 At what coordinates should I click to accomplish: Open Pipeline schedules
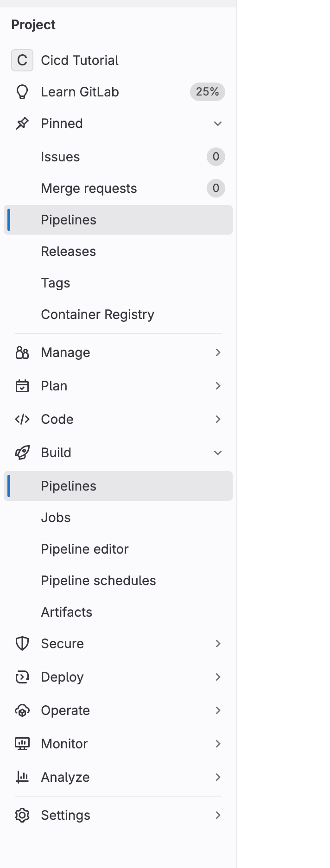(x=98, y=580)
